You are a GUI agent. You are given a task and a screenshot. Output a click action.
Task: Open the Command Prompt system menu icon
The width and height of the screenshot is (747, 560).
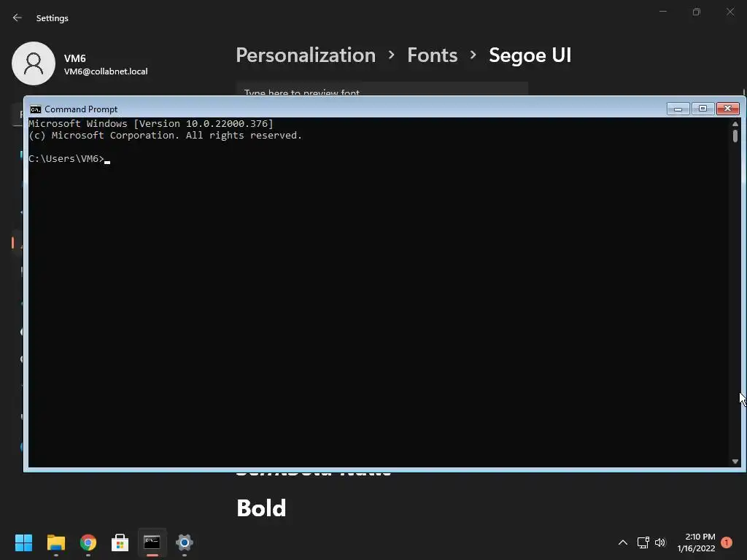tap(35, 109)
